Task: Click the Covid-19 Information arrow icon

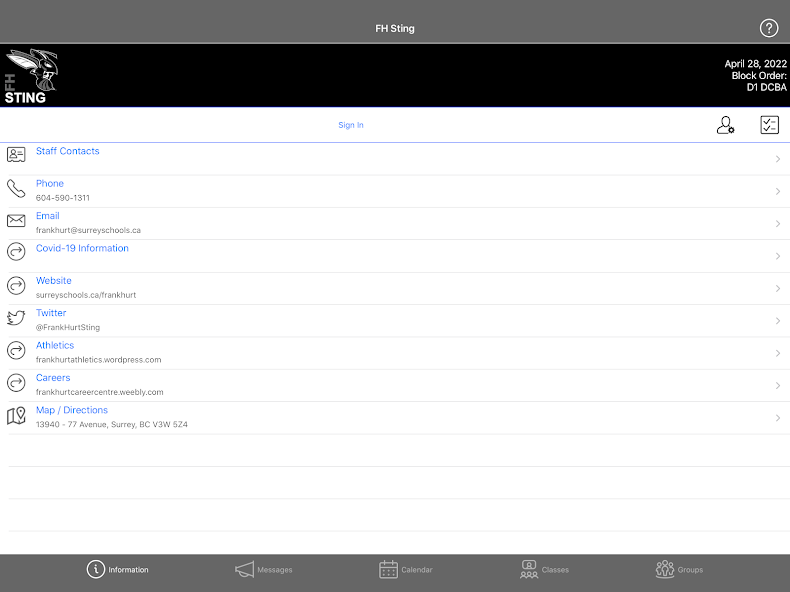Action: click(16, 251)
